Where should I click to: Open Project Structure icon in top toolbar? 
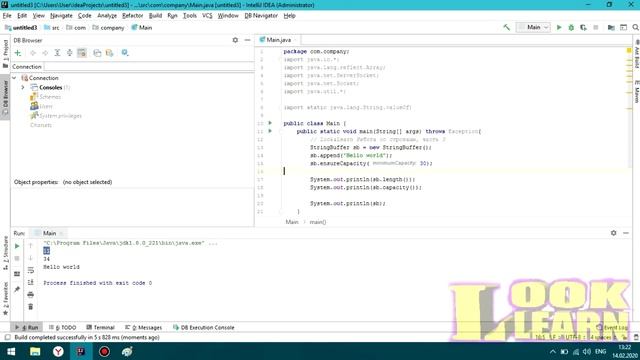611,27
